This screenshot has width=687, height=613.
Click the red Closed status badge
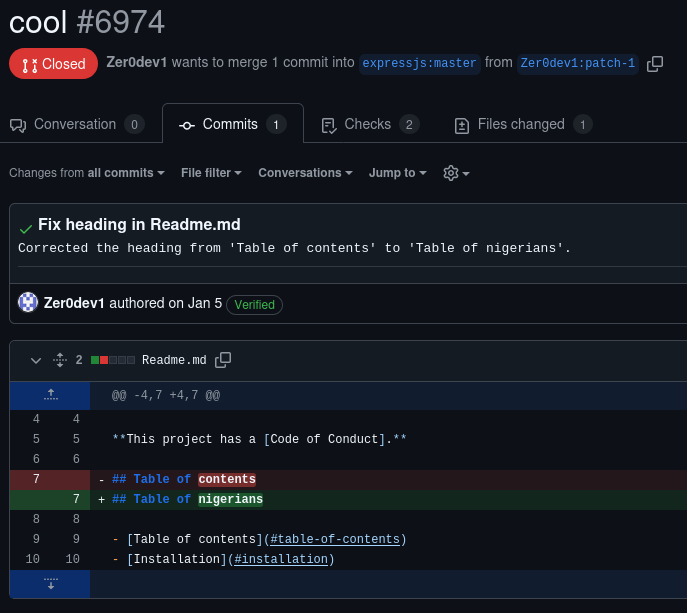tap(53, 64)
